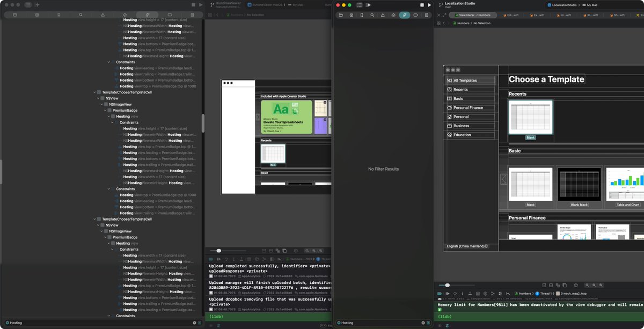The image size is (644, 329).
Task: Open Bookmark navigator in LocalizationStudio window
Action: click(362, 15)
